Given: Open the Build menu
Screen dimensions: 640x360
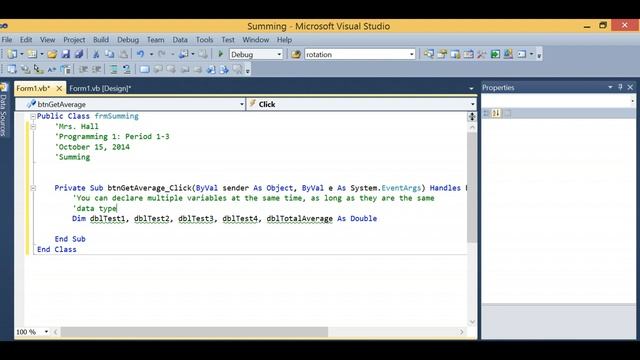Looking at the screenshot, I should 101,40.
